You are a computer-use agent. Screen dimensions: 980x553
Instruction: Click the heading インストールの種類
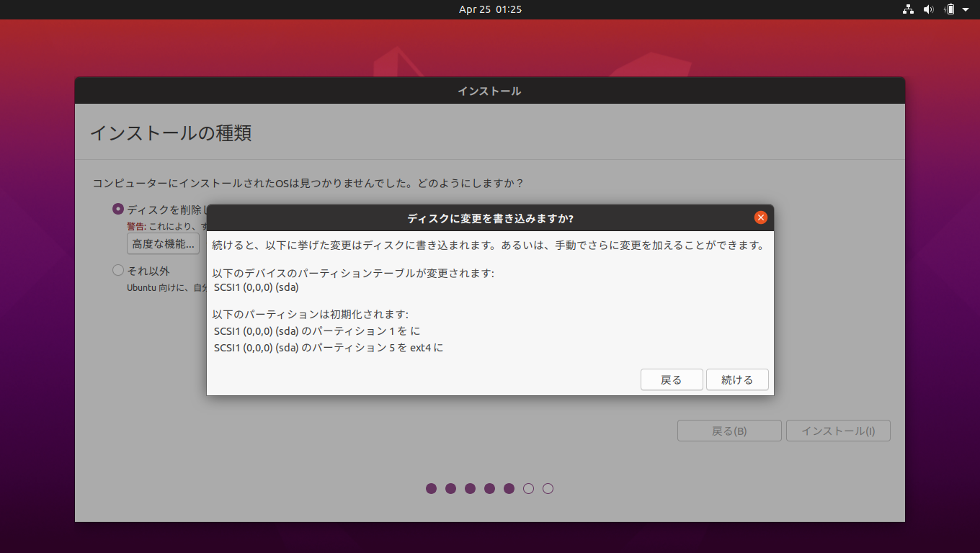click(171, 132)
